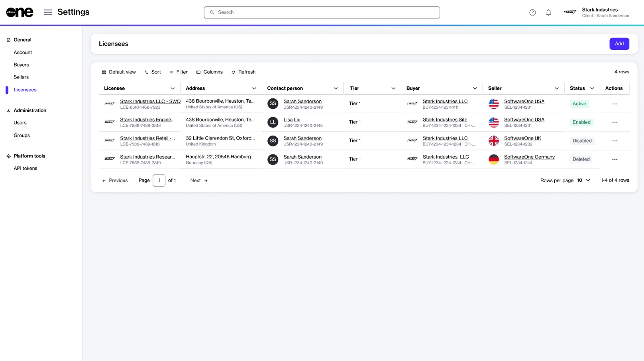Click the Add button
The image size is (644, 361).
point(619,44)
